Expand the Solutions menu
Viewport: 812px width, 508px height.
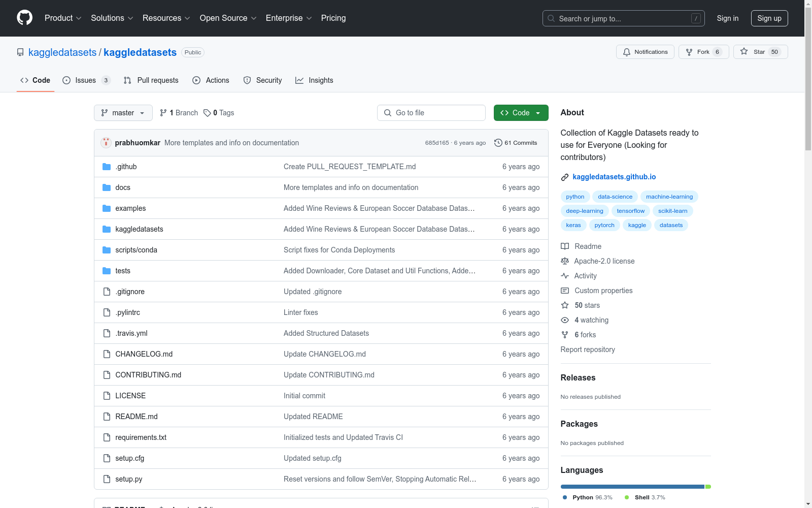(112, 18)
